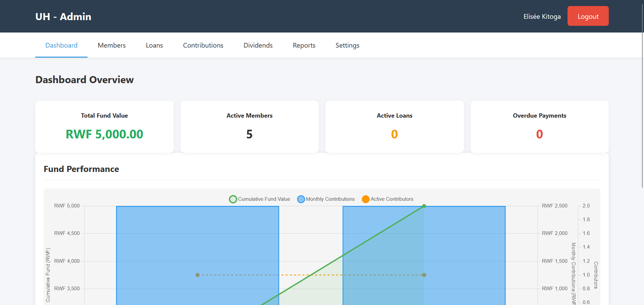Screen dimensions: 644x305
Task: Navigate to the Contributions page
Action: click(203, 45)
